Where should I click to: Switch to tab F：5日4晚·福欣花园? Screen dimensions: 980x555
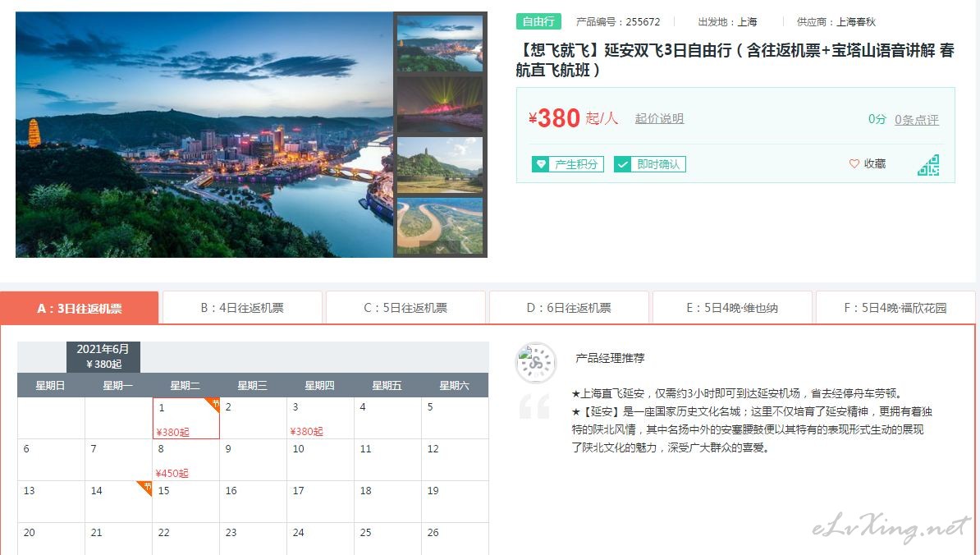tap(895, 308)
